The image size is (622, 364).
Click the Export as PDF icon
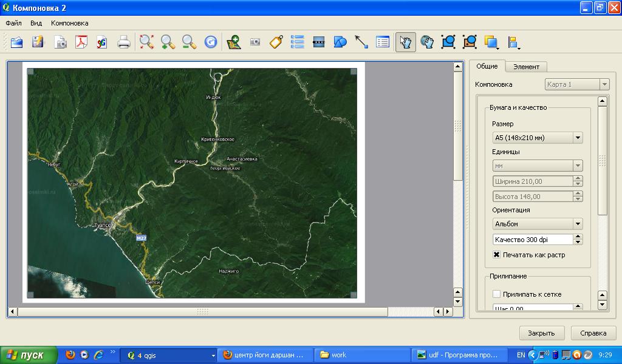coord(81,42)
